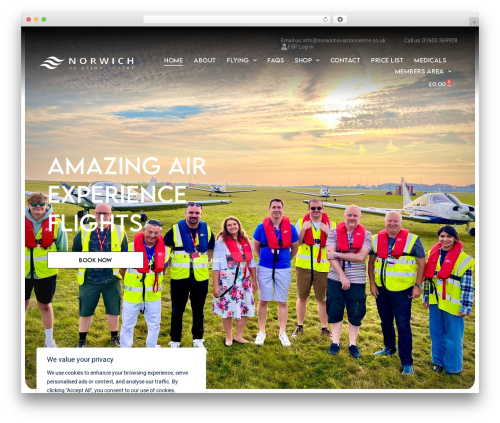Click the FSP Login user icon
The height and width of the screenshot is (423, 500).
coord(284,47)
